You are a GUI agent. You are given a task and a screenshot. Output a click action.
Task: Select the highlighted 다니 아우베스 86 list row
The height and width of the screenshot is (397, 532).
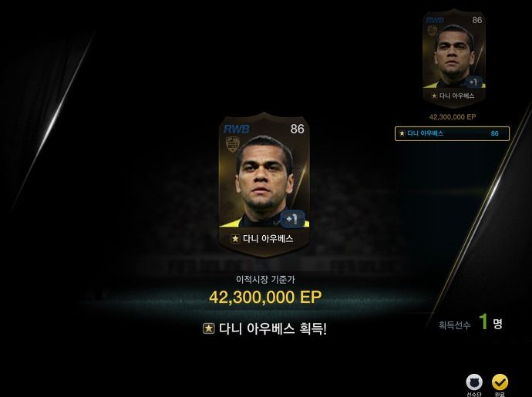point(452,133)
